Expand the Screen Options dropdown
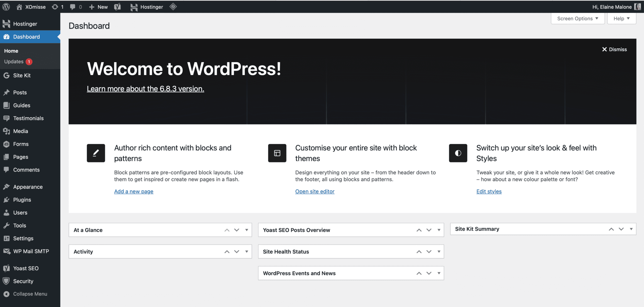 [577, 18]
